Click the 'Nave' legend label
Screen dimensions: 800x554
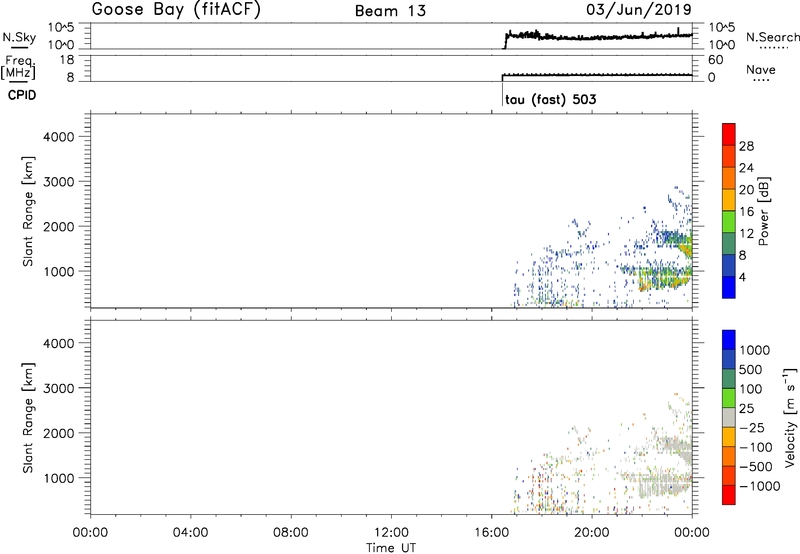[761, 69]
